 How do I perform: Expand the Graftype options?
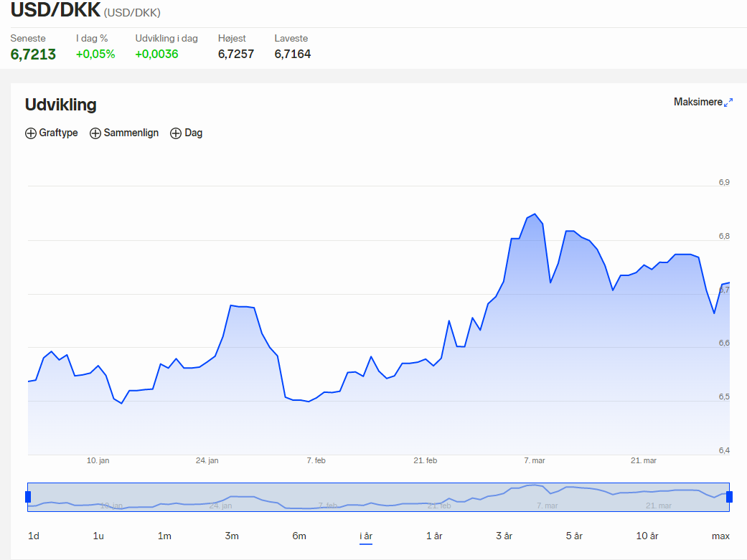click(x=52, y=133)
